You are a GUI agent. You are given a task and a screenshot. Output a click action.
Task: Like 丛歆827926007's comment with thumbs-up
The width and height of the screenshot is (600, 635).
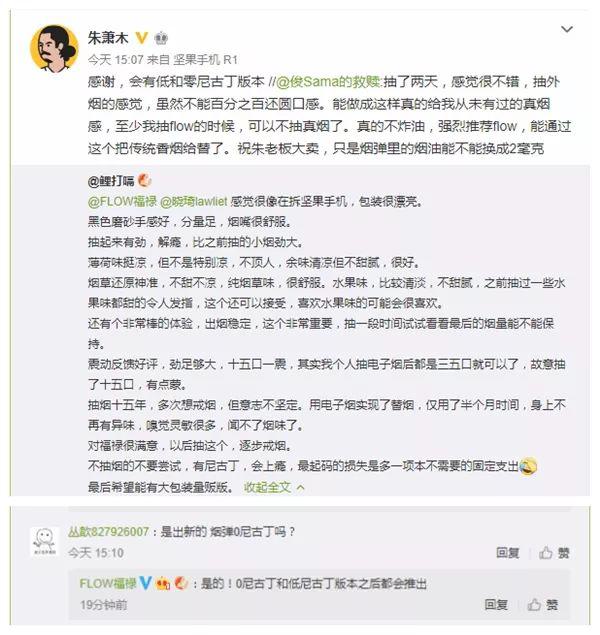[x=554, y=552]
